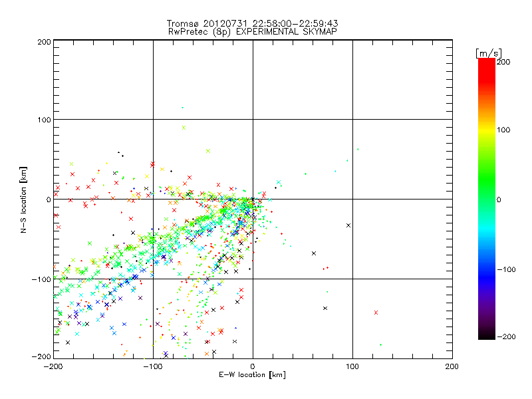Viewport: 532px width, 399px height.
Task: Click the y-axis tick label 100
Action: pyautogui.click(x=44, y=120)
